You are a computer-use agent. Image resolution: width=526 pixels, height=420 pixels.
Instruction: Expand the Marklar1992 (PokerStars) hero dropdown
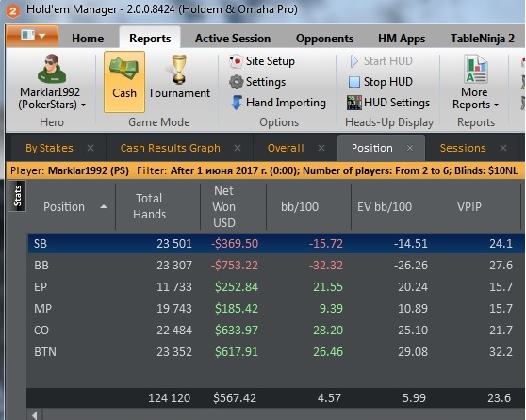click(x=84, y=105)
